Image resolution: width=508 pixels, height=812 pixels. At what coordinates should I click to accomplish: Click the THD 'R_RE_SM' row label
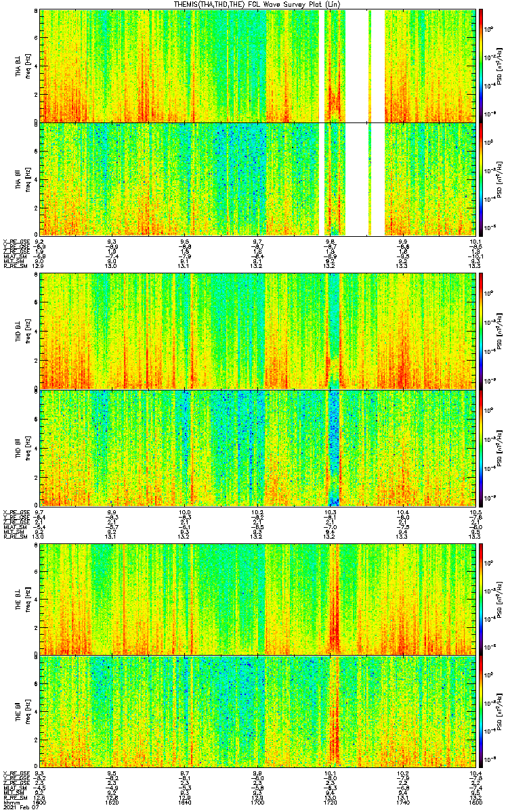[14, 537]
